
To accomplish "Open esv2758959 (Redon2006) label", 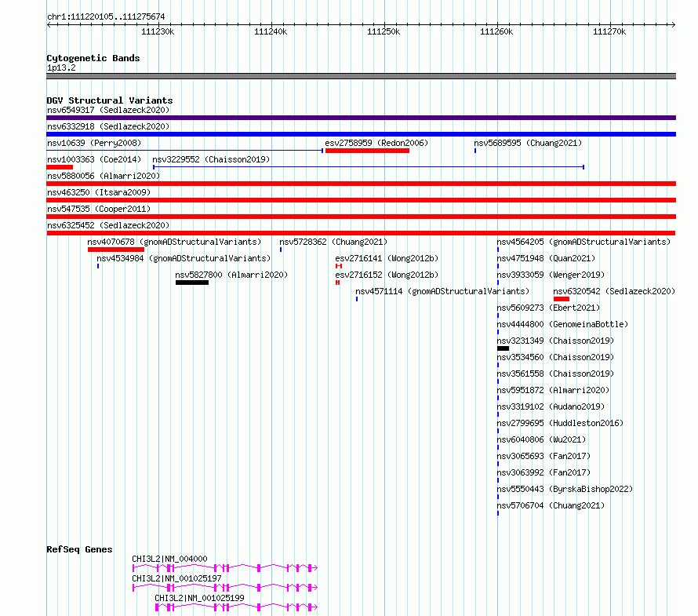I will click(376, 143).
